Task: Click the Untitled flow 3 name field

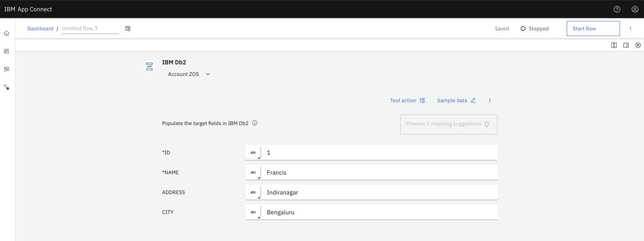Action: pyautogui.click(x=90, y=29)
